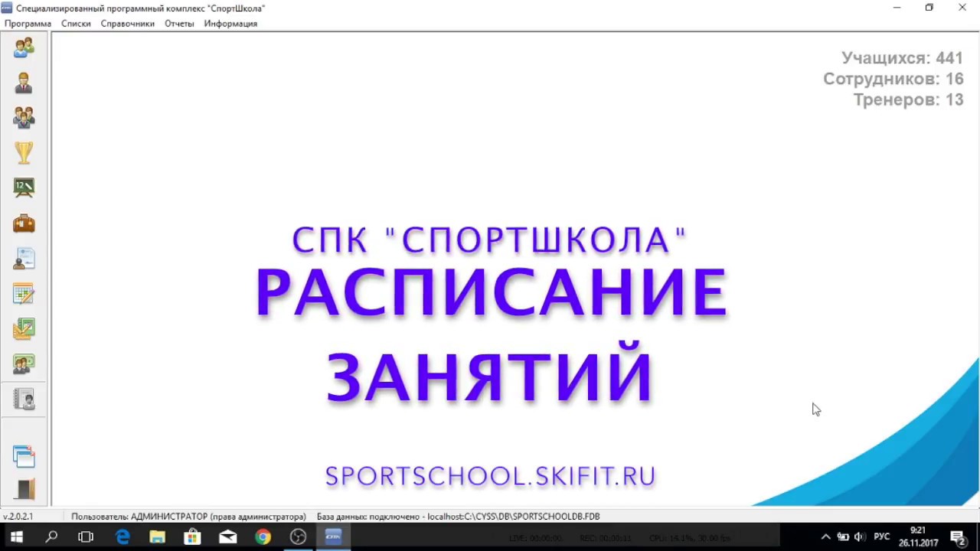The height and width of the screenshot is (551, 980).
Task: Click the Пользователь: АДМИНИСТРАТОР status entry
Action: 188,517
